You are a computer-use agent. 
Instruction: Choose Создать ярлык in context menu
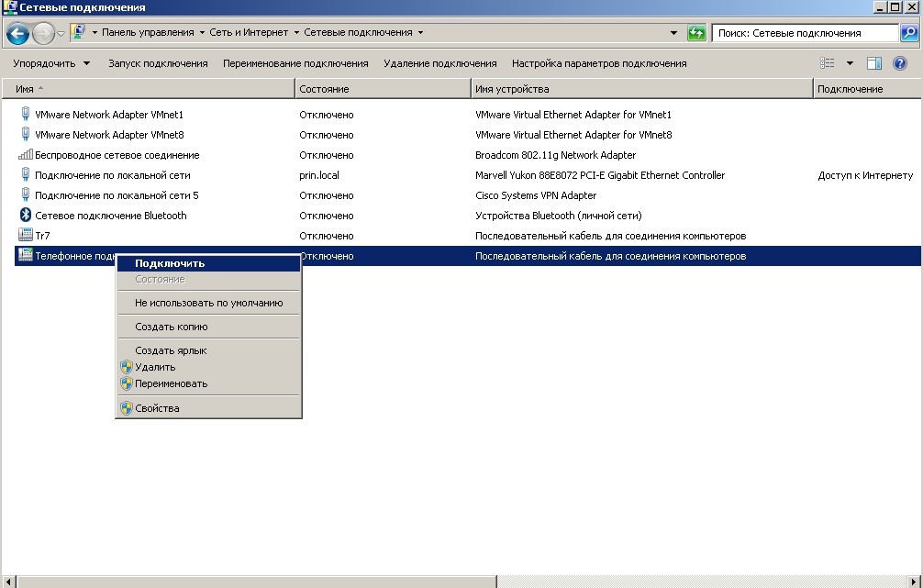tap(208, 350)
